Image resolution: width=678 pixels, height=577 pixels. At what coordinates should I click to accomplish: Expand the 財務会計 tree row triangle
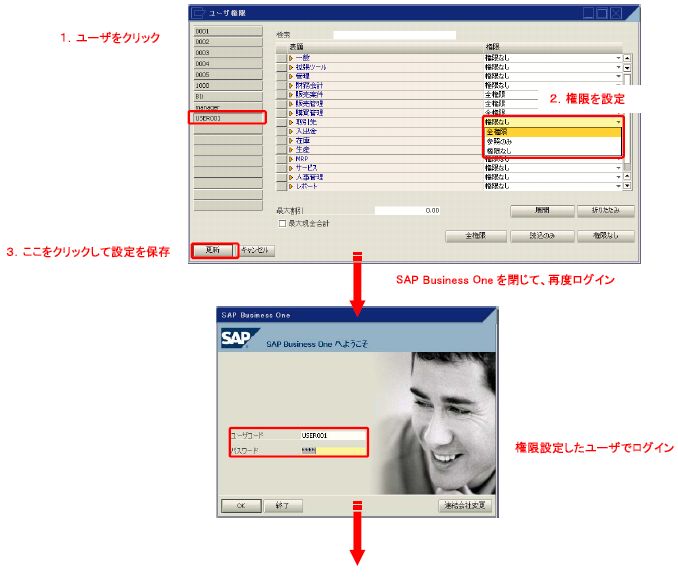(x=291, y=85)
